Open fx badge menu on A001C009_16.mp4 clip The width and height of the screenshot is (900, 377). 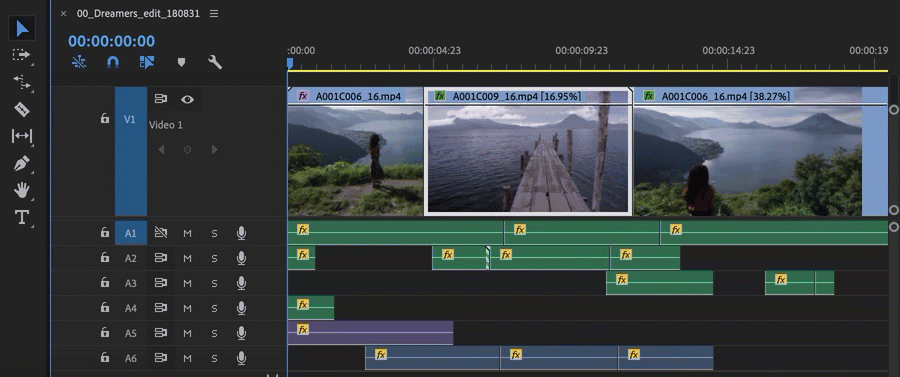440,96
